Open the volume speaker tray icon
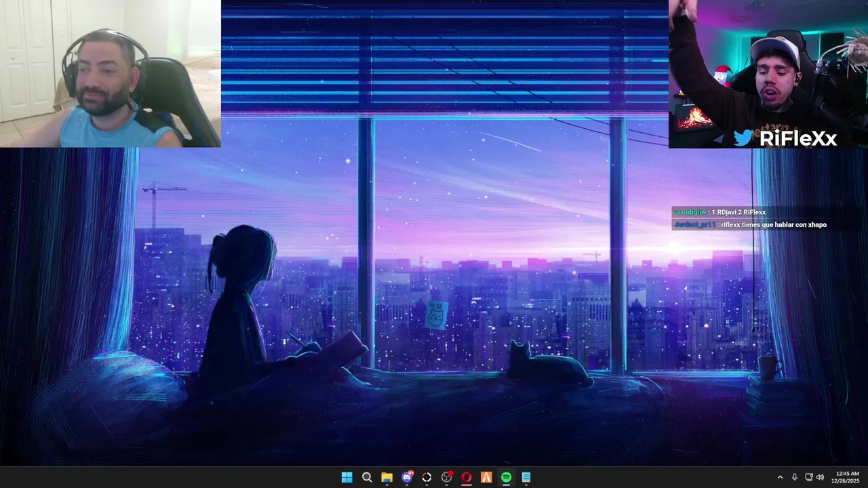This screenshot has height=488, width=868. click(820, 477)
